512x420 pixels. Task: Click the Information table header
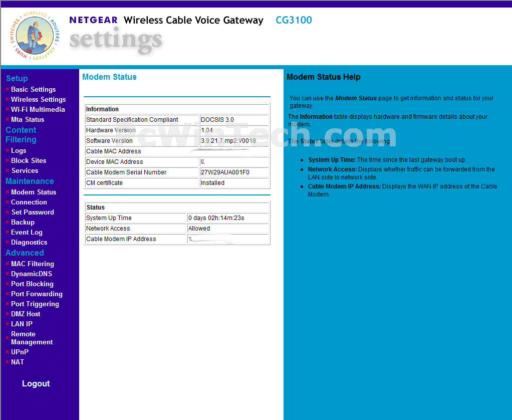pos(177,109)
